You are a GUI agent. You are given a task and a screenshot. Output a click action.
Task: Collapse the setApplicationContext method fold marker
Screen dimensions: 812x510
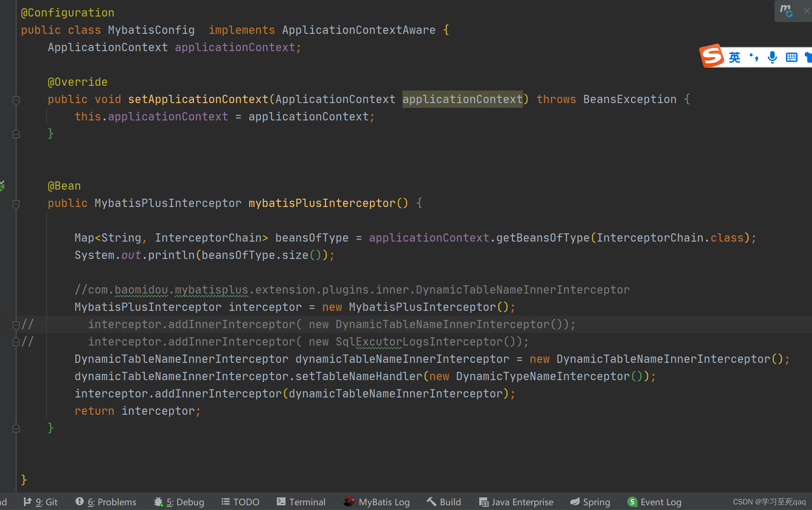coord(16,100)
